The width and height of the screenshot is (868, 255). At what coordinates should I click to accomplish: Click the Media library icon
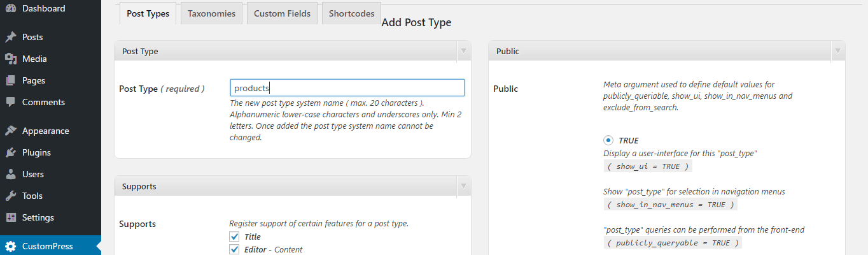[x=11, y=59]
